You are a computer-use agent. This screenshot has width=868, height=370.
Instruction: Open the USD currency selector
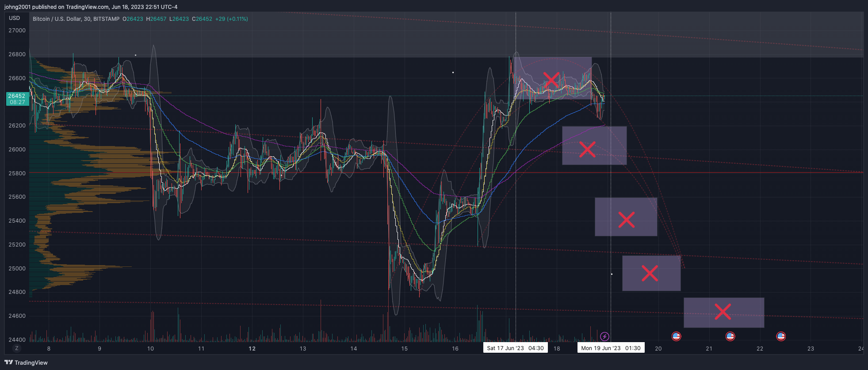tap(15, 18)
